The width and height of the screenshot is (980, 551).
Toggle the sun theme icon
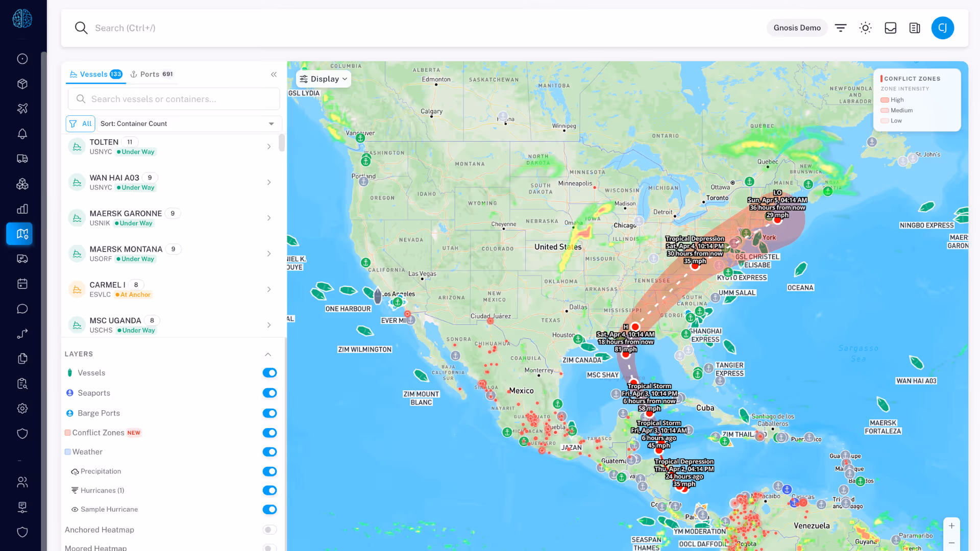pyautogui.click(x=865, y=28)
